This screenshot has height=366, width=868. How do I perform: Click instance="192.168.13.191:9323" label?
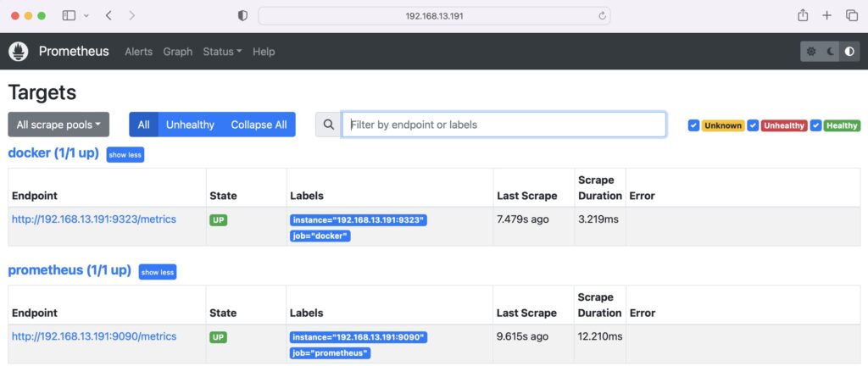tap(359, 220)
